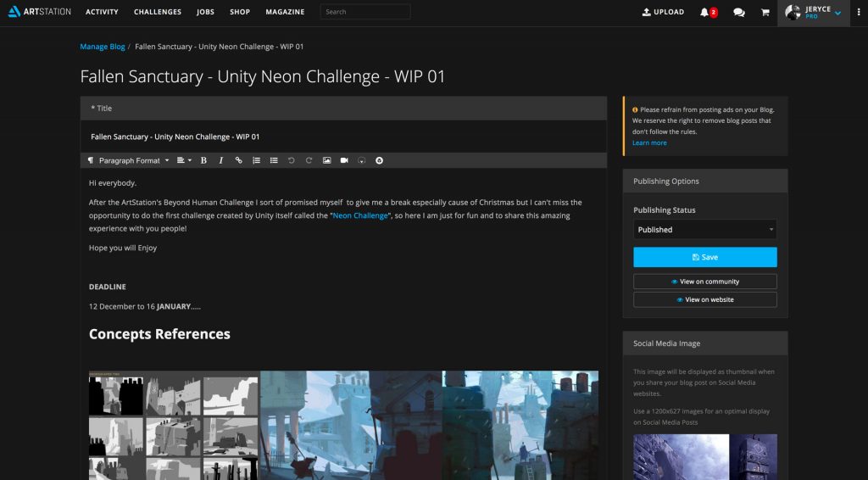Screen dimensions: 868x480
Task: Click the Publishing Options panel header
Action: [704, 181]
